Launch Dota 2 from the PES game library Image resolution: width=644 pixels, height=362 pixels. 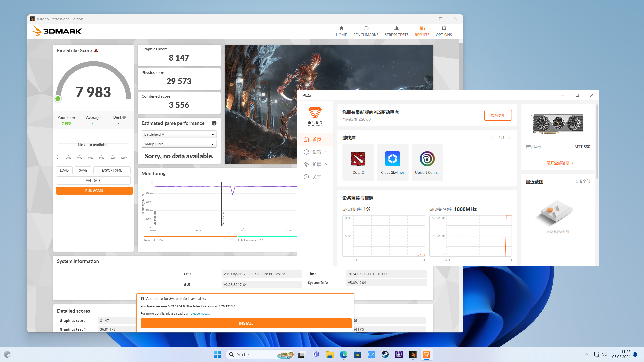tap(358, 162)
